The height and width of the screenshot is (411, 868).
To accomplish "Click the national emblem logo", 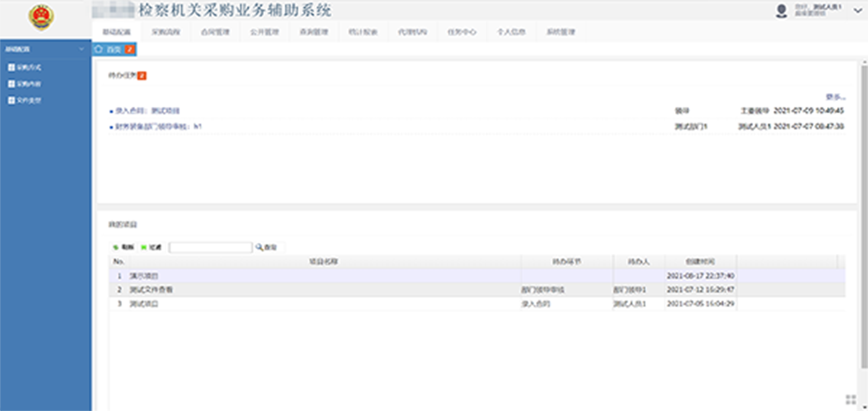I will pos(41,17).
